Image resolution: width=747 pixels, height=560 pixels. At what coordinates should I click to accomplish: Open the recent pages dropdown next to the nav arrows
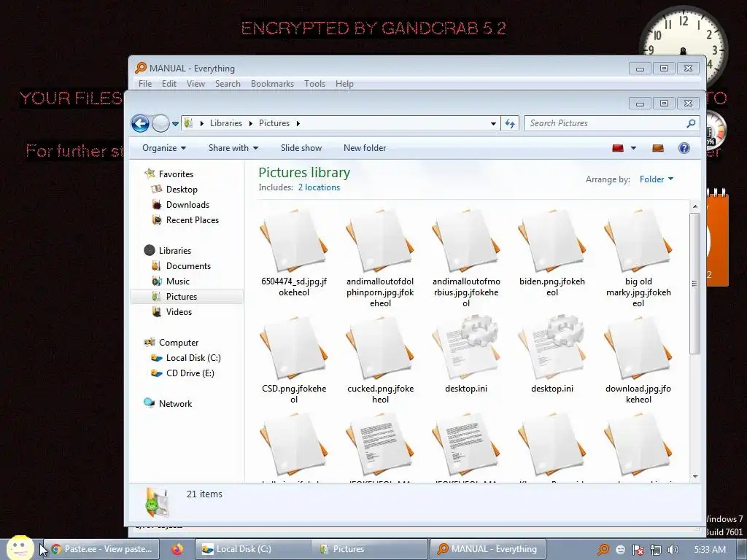pyautogui.click(x=175, y=124)
